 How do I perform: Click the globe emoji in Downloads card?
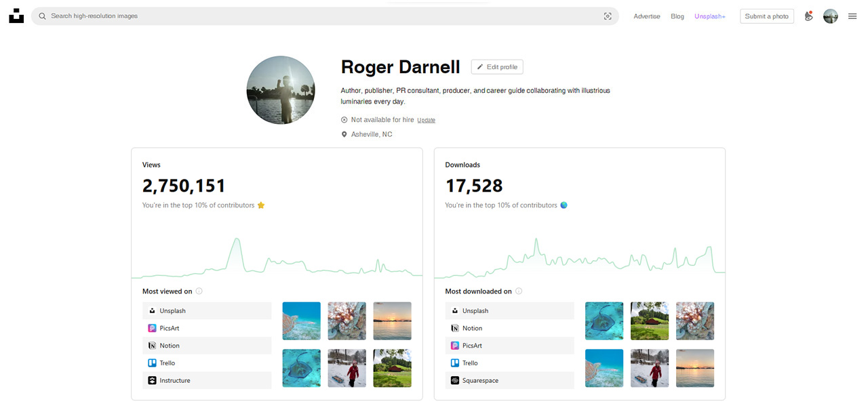pos(564,205)
